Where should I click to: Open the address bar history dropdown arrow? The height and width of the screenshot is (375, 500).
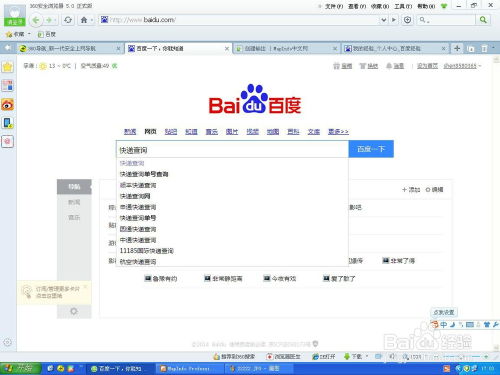(384, 20)
